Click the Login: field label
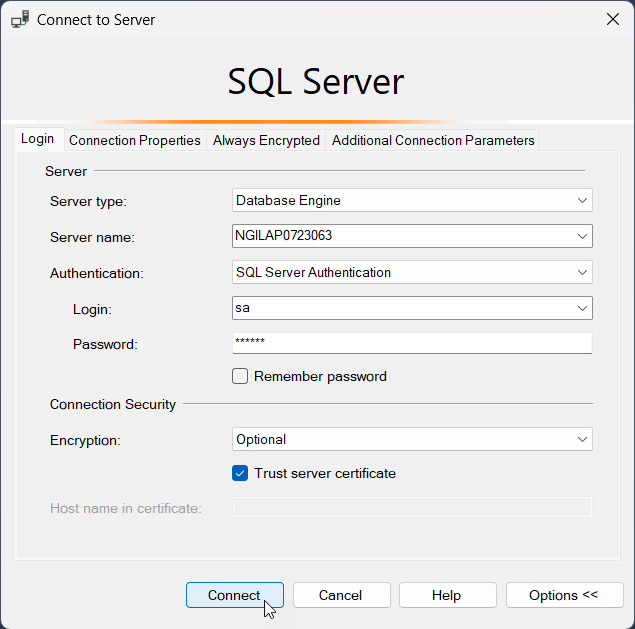The width and height of the screenshot is (635, 629). [x=92, y=309]
